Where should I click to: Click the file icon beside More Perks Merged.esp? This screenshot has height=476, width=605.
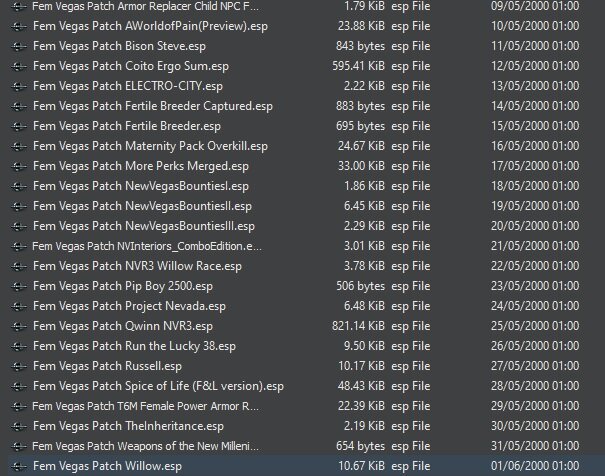click(19, 167)
